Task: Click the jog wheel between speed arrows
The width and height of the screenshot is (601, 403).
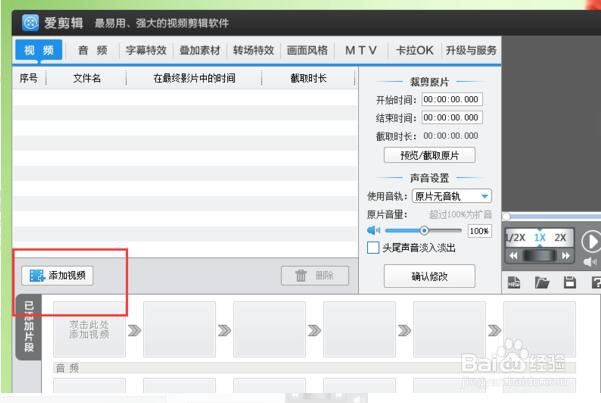Action: [x=540, y=256]
